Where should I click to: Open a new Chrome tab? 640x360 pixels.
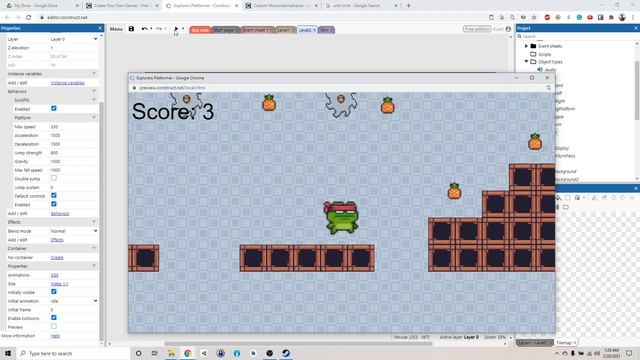[x=408, y=6]
